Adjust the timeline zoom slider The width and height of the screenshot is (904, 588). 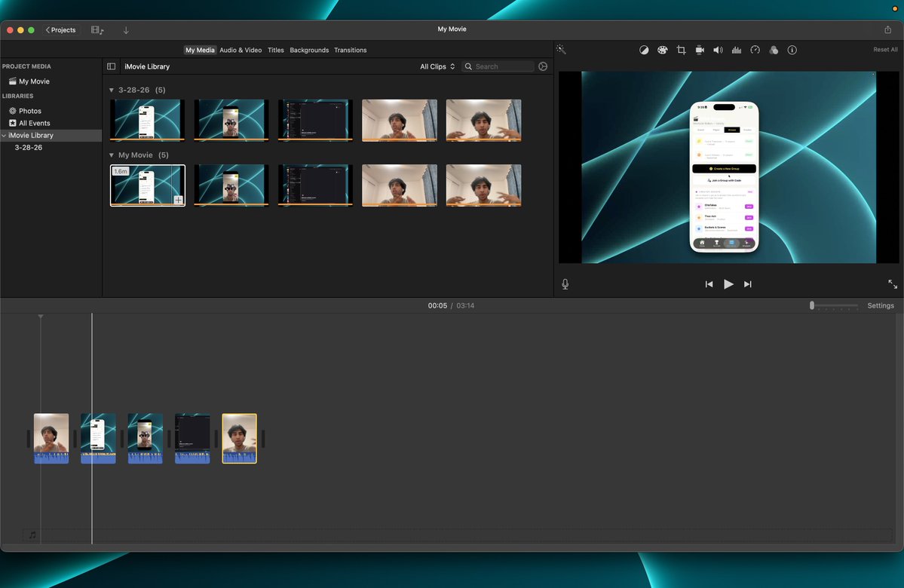click(x=812, y=305)
